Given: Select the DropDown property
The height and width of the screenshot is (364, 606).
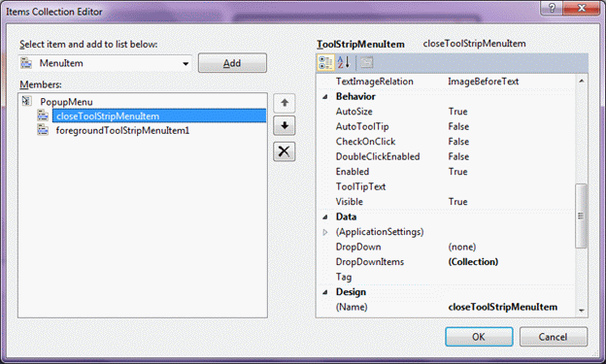Looking at the screenshot, I should click(x=358, y=247).
